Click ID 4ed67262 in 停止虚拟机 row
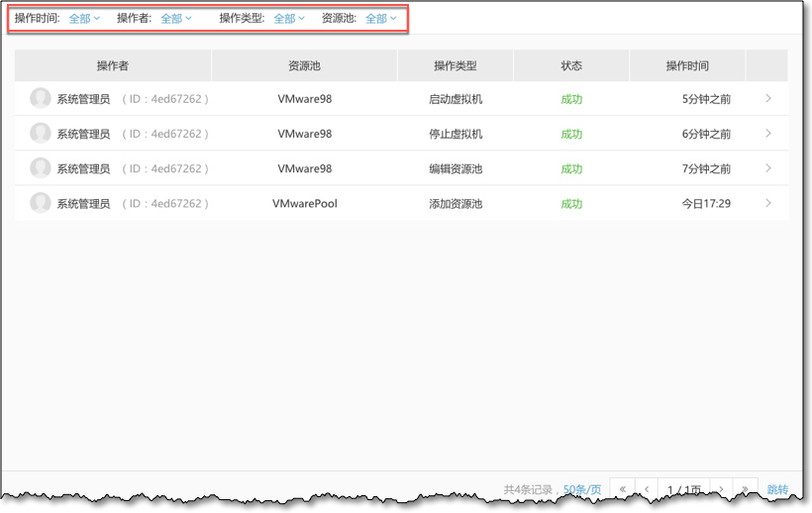The height and width of the screenshot is (513, 812). click(165, 134)
